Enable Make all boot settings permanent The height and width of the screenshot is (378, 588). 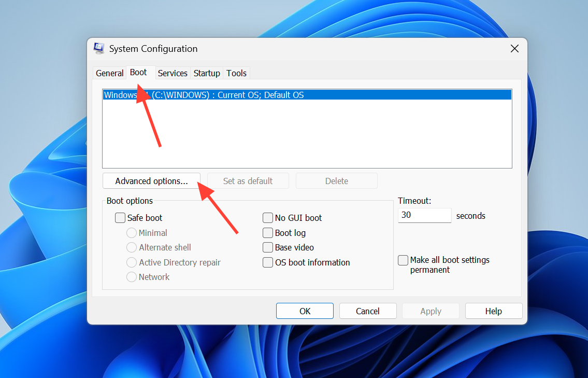click(x=403, y=260)
